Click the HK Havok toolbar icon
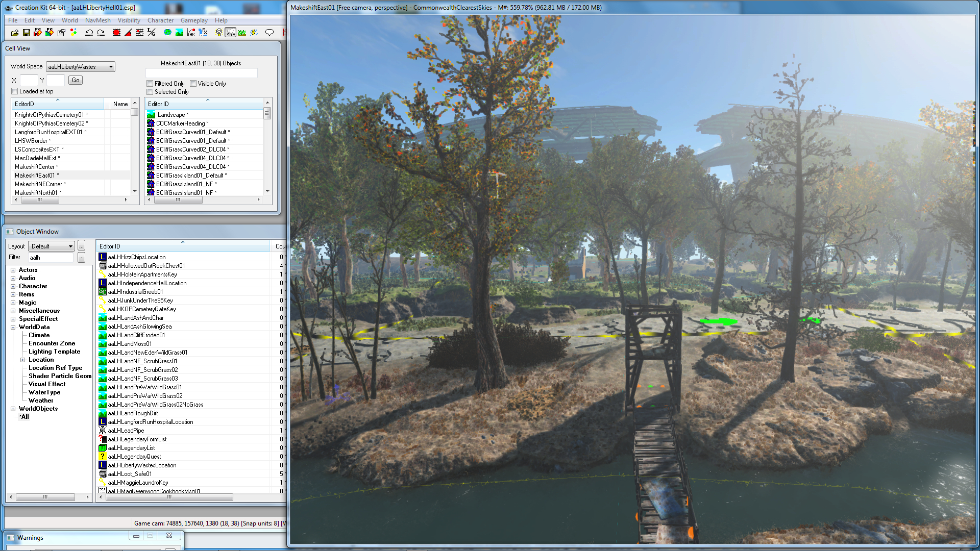This screenshot has width=980, height=551. [191, 33]
